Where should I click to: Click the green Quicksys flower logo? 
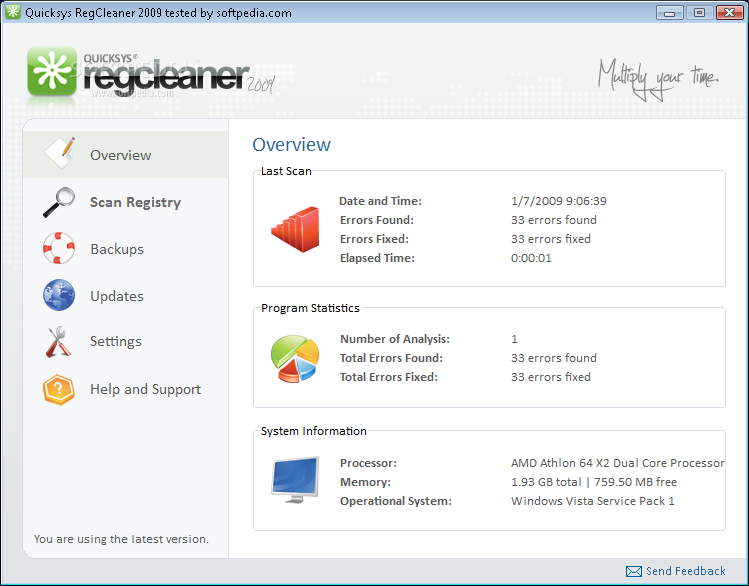pyautogui.click(x=52, y=71)
